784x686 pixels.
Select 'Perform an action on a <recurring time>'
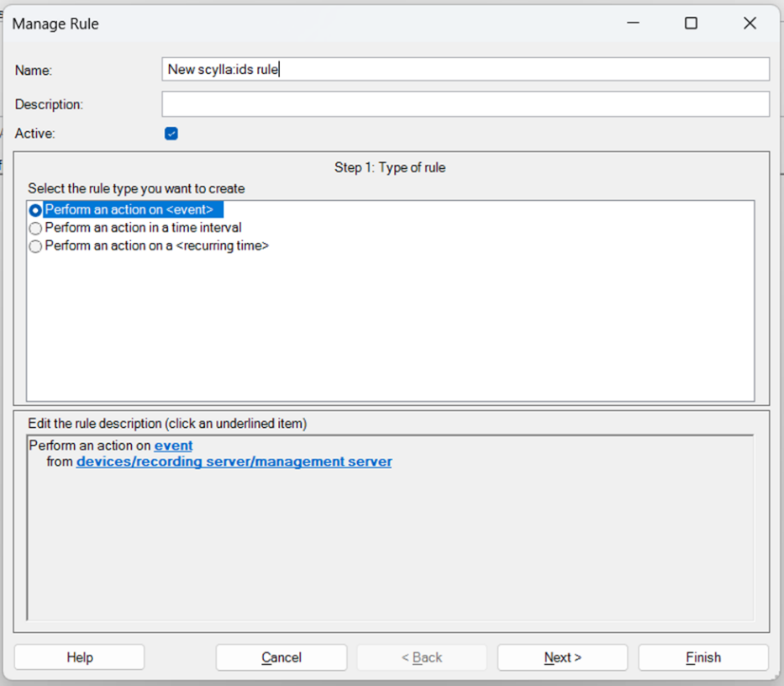pos(35,246)
